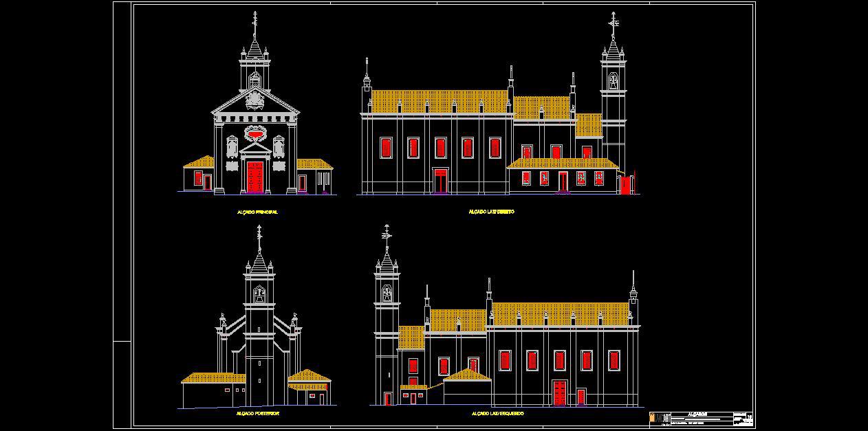This screenshot has height=431, width=868.
Task: Click the first red window on right elevation nave
Action: pyautogui.click(x=385, y=147)
